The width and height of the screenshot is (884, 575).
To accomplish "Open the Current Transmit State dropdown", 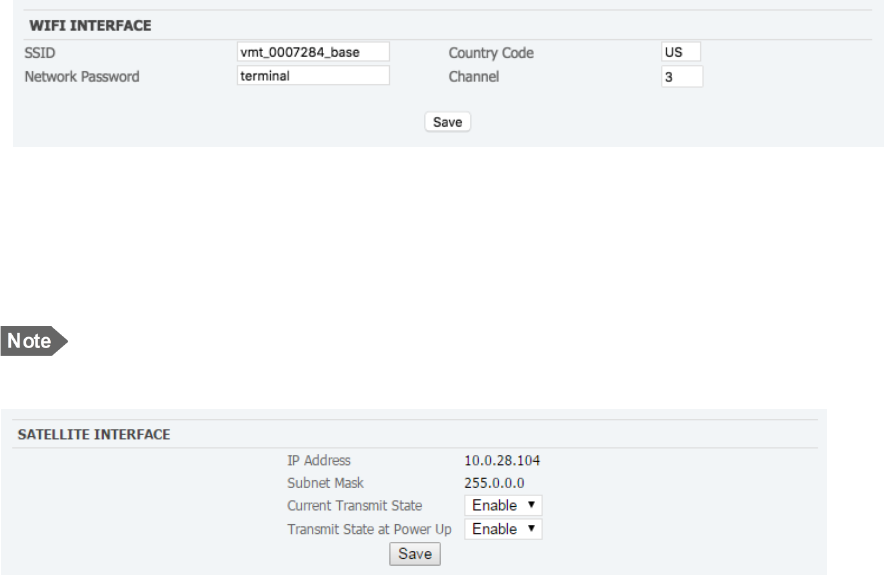I will point(503,506).
